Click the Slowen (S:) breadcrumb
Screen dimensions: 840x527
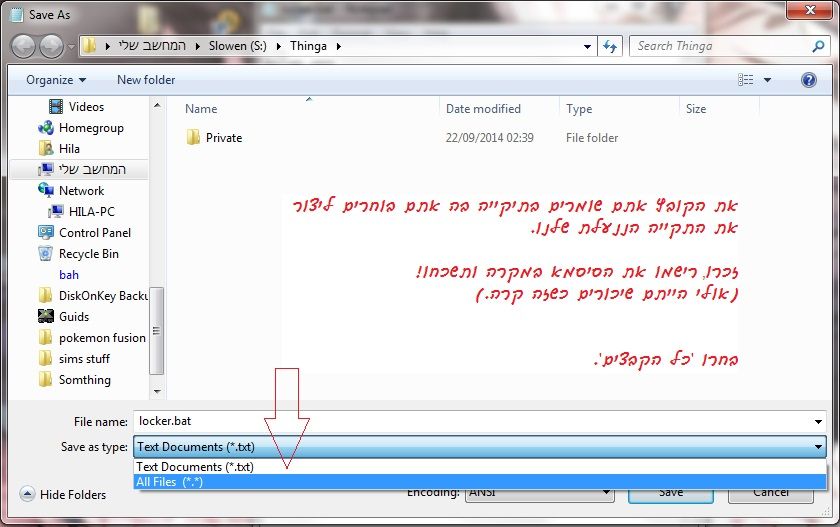(238, 46)
